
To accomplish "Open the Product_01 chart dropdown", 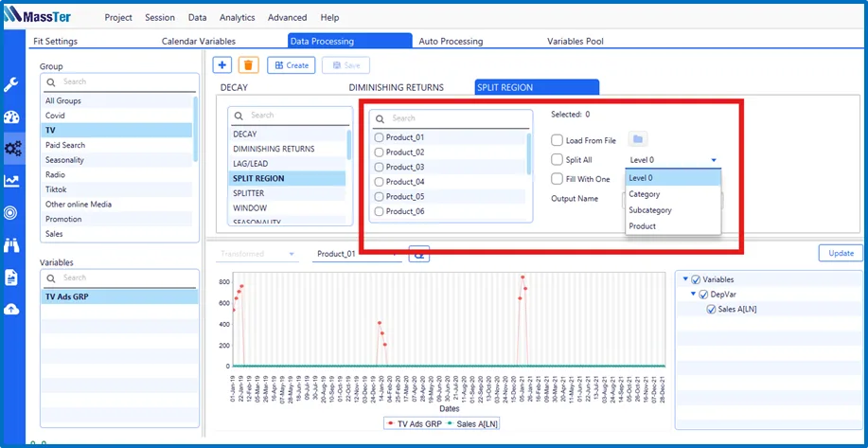I will coord(355,254).
